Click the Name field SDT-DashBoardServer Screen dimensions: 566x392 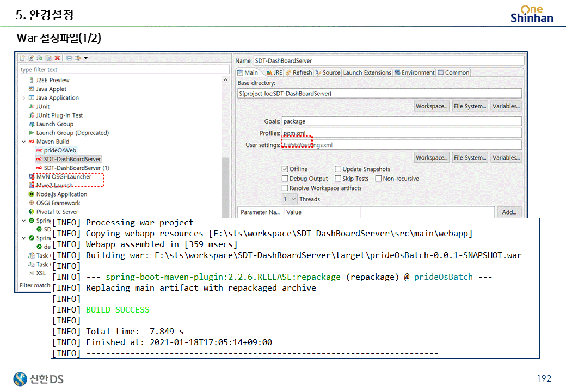[x=389, y=60]
